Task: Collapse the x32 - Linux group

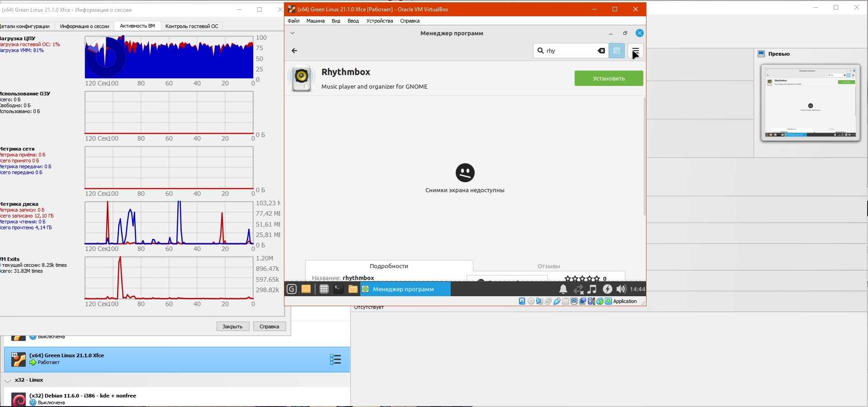Action: [8, 380]
